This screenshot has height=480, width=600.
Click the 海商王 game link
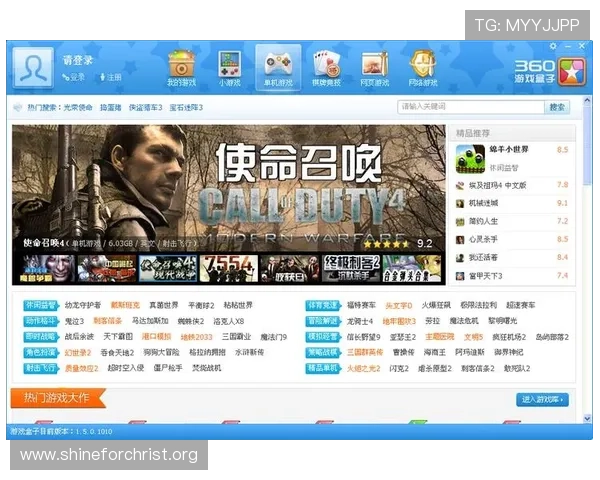click(434, 352)
